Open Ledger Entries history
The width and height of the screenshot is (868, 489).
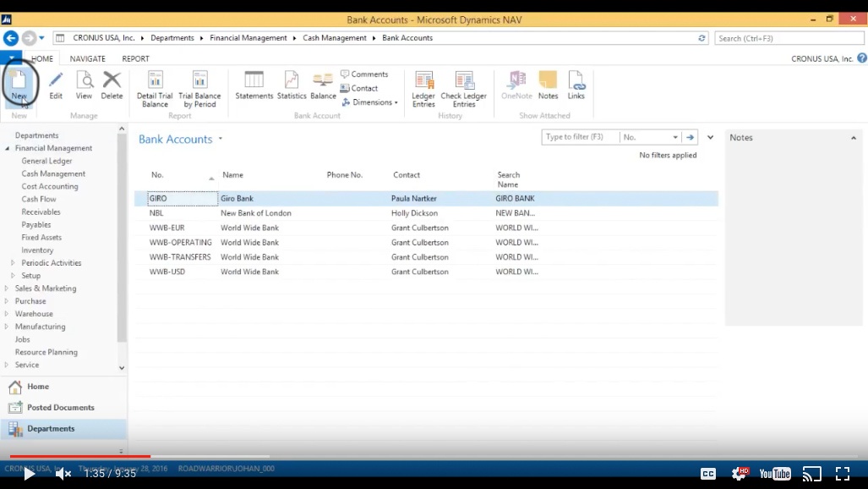pos(423,89)
